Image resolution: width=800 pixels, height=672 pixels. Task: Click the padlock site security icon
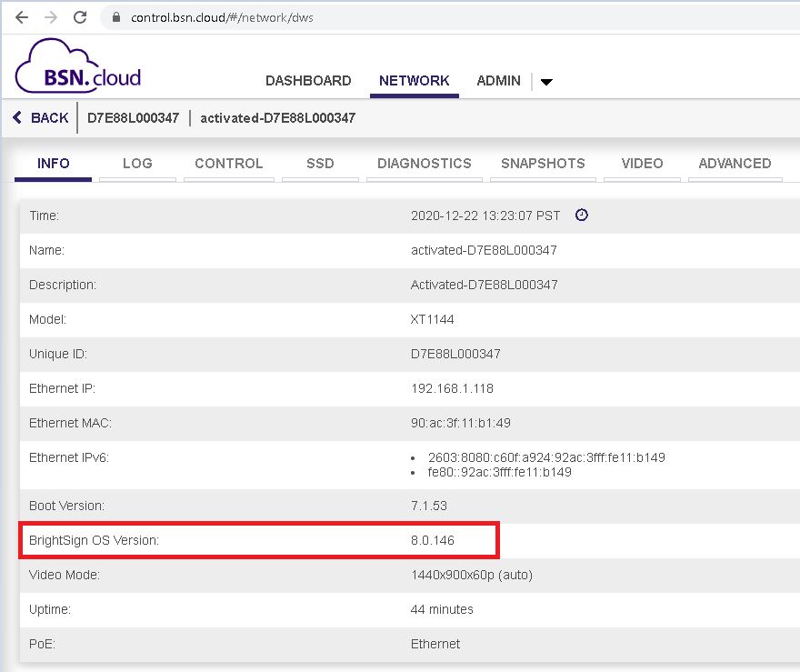tap(115, 18)
